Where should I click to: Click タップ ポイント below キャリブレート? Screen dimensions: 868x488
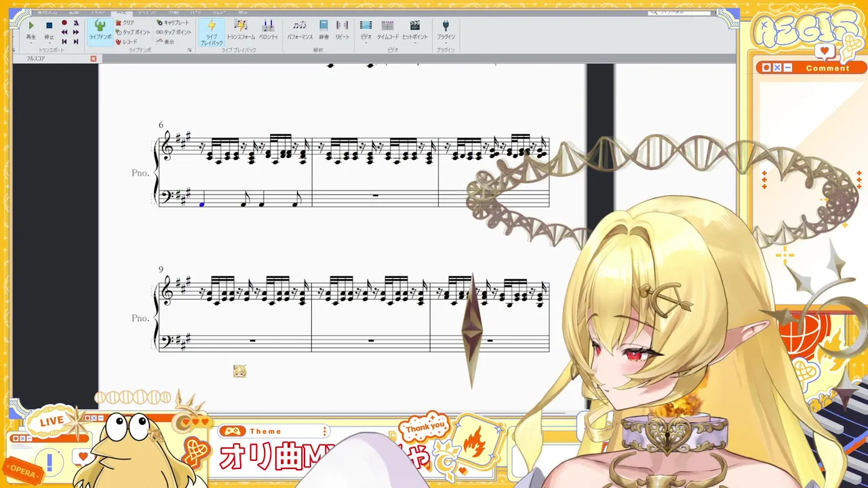[174, 32]
